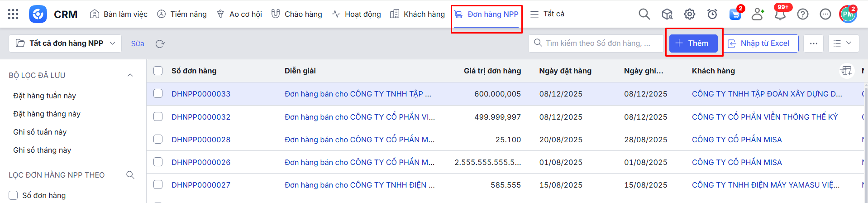Click the CRM logo icon
868x203 pixels.
38,14
